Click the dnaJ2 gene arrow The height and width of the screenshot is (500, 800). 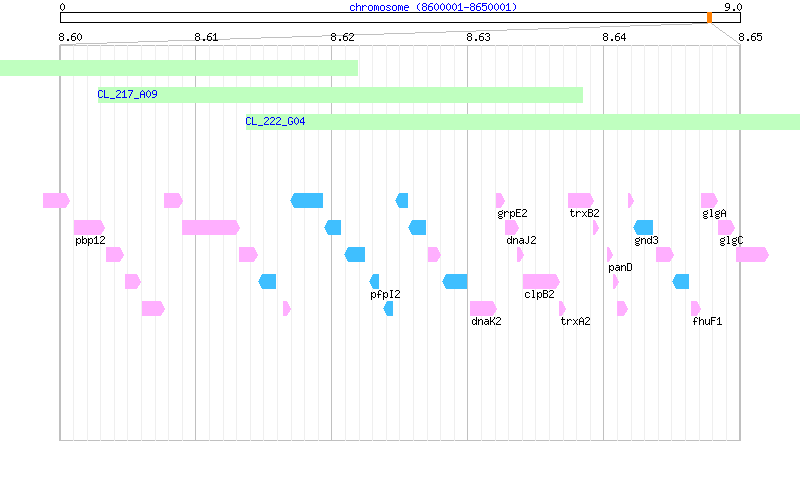tap(512, 228)
